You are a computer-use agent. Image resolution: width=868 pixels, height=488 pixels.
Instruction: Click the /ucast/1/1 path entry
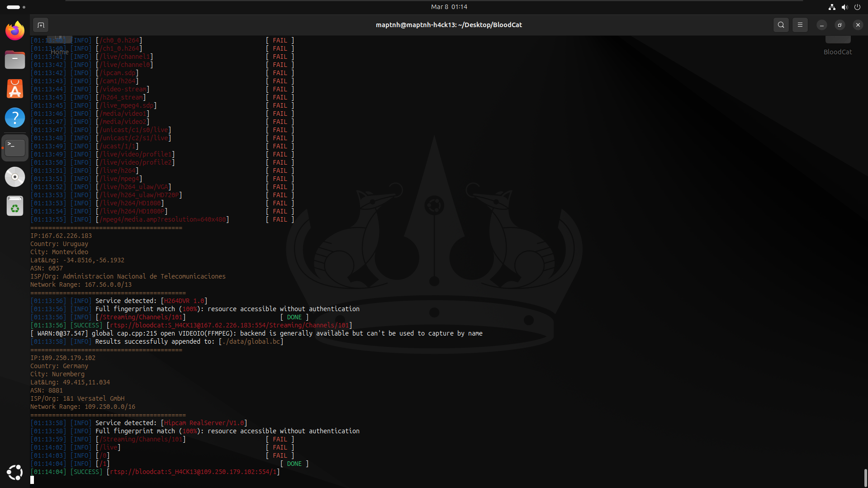pos(117,146)
